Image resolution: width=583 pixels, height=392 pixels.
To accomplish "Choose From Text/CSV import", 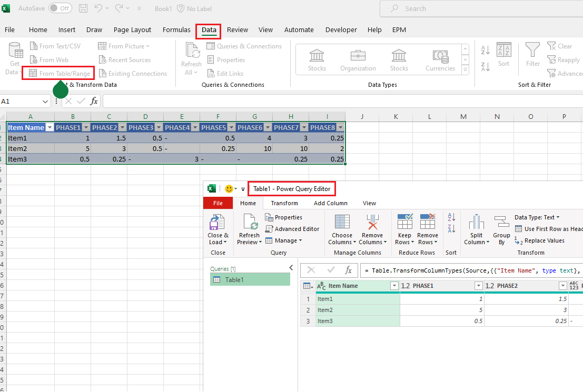I will click(55, 46).
